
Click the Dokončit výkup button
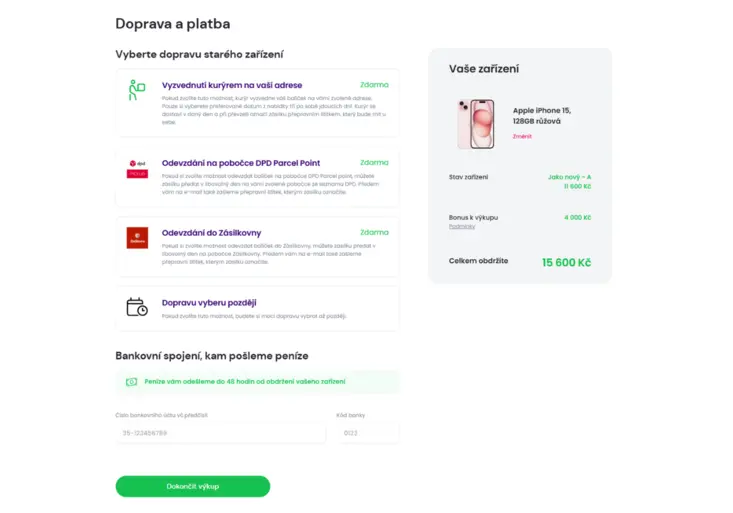(193, 486)
